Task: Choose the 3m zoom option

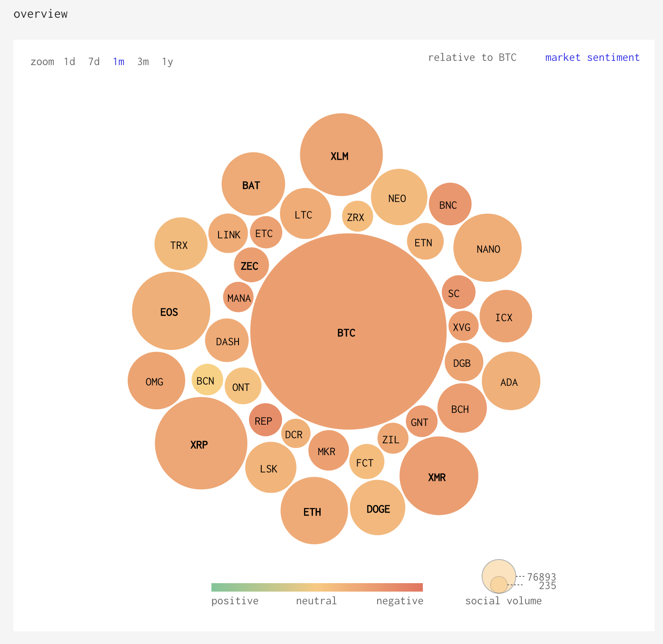Action: (x=143, y=62)
